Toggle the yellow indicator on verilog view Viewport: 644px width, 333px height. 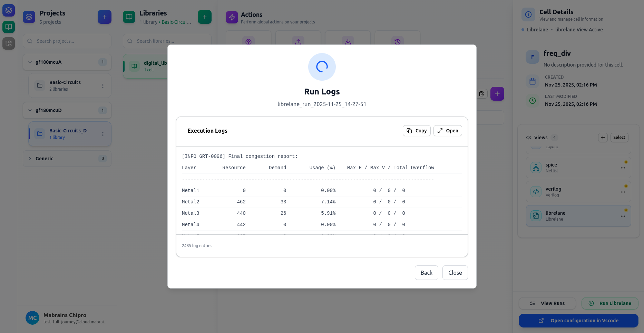click(626, 186)
